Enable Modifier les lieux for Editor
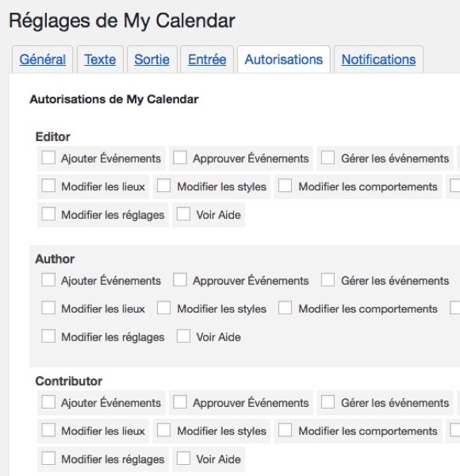This screenshot has width=460, height=476. coord(48,186)
